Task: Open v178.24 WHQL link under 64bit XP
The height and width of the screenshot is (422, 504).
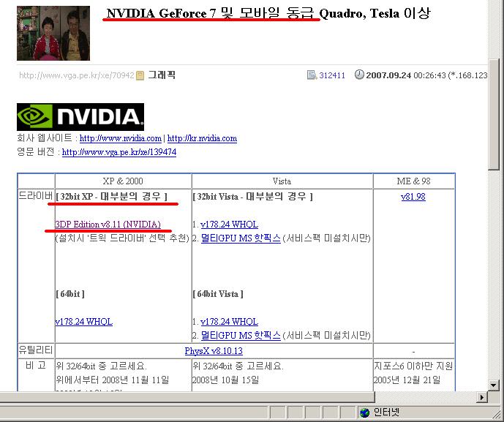Action: coord(84,322)
